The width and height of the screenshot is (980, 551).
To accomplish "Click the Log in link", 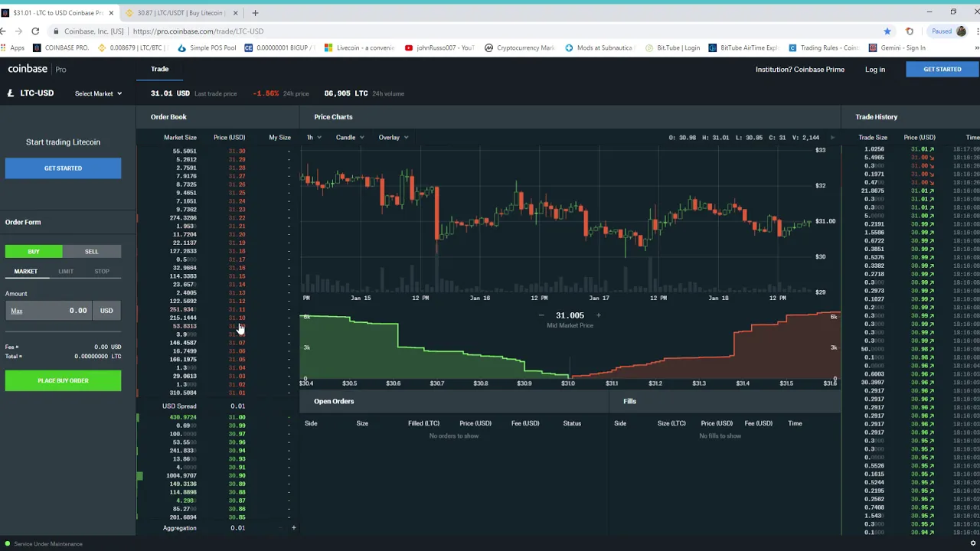I will [x=874, y=70].
